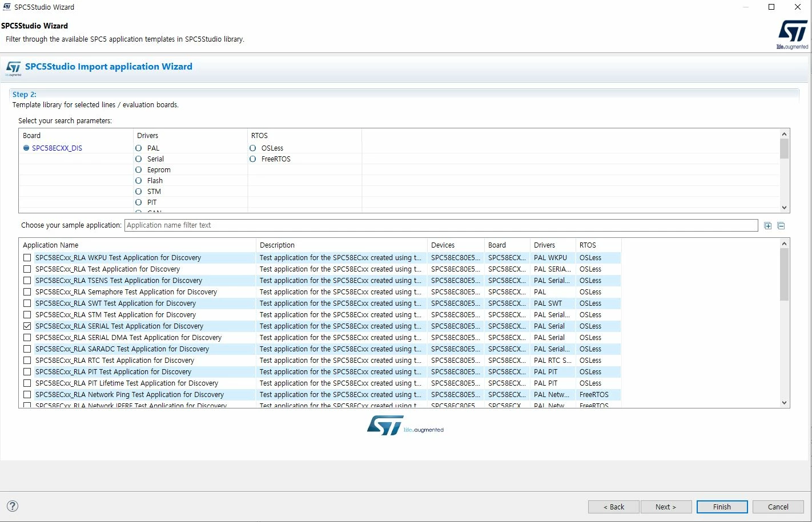Click the ST icon next to Import application Wizard

pos(14,68)
